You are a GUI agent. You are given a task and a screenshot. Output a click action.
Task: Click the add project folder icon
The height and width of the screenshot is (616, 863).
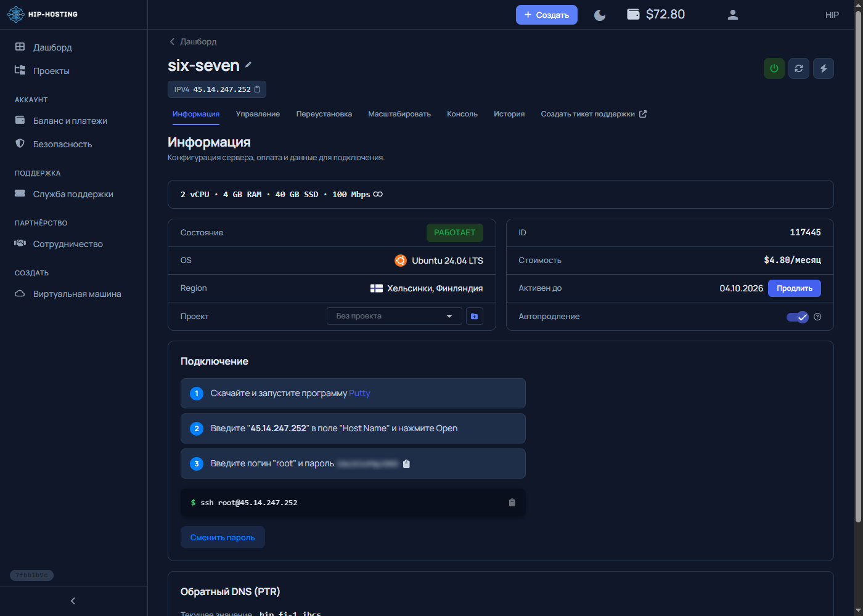(x=475, y=316)
